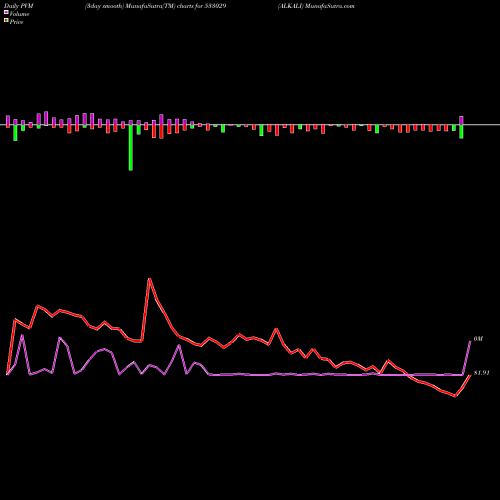Click the 0M volume value label
Screen dimensions: 500x500
[478, 339]
